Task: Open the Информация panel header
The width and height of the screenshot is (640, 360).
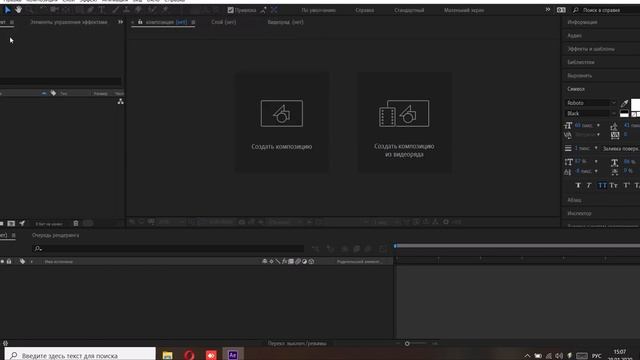Action: 582,22
